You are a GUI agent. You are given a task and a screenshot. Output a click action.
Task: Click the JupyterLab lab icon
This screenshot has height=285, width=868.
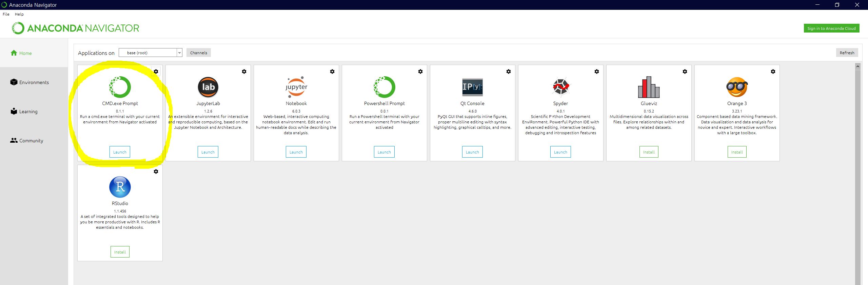click(208, 87)
